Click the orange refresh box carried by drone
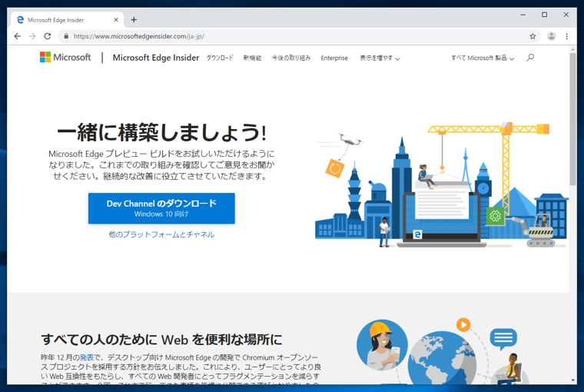 click(335, 168)
